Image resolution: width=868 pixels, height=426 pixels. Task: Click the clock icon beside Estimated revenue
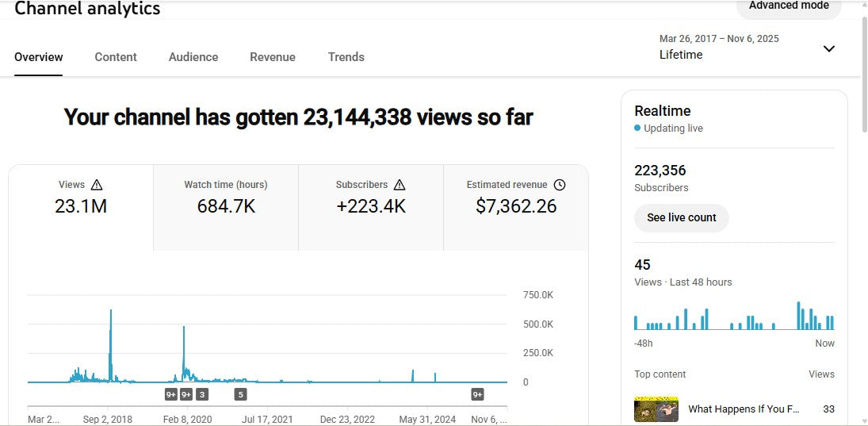[x=560, y=185]
